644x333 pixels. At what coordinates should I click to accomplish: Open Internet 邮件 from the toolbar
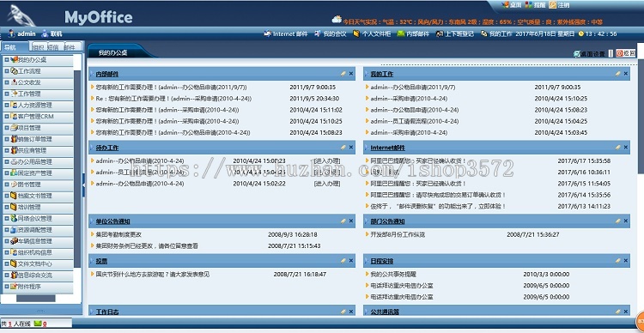pos(286,34)
